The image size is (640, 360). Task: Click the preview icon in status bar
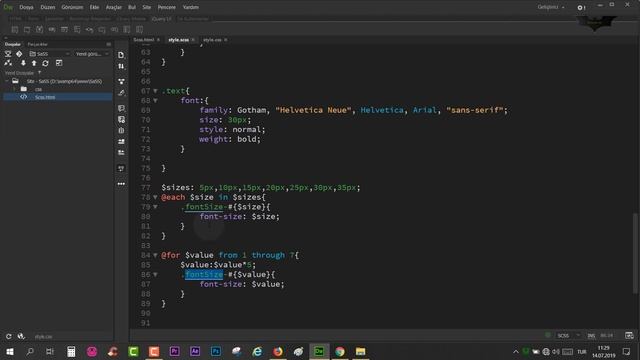click(629, 336)
